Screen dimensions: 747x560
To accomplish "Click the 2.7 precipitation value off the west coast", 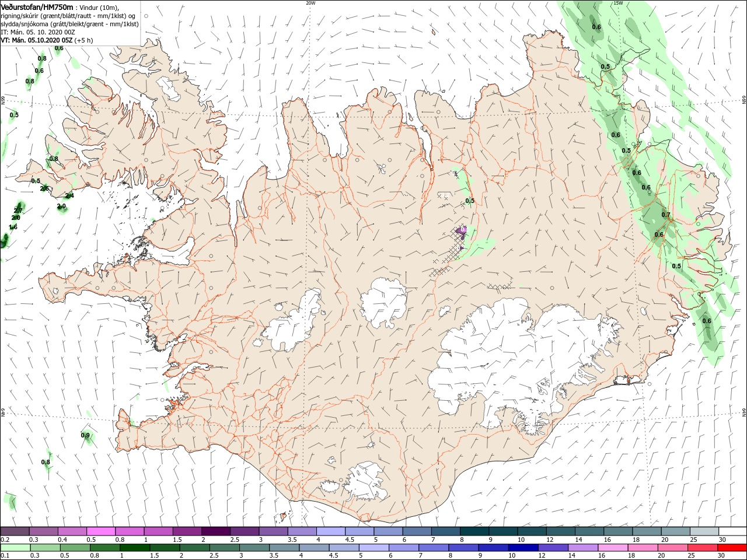I will (18, 210).
